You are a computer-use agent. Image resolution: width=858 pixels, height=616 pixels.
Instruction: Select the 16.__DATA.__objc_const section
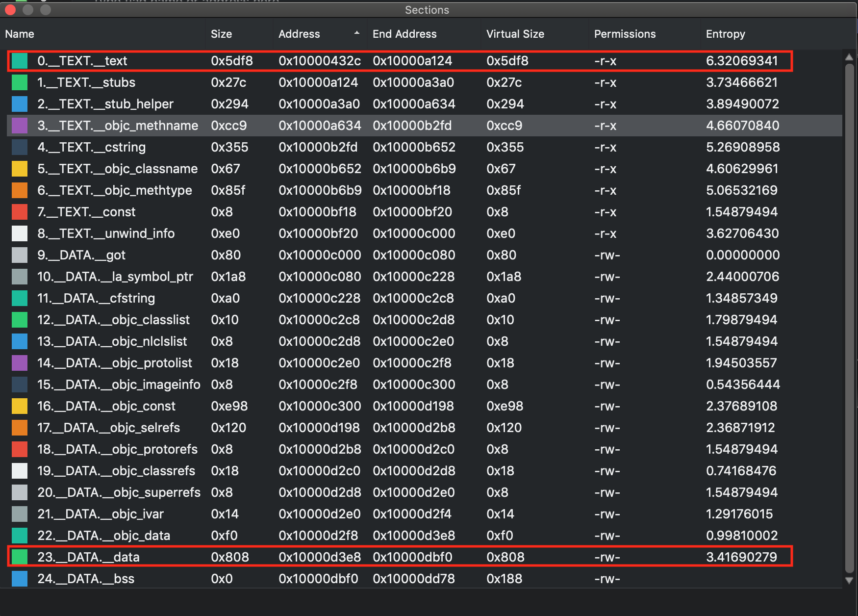343,406
